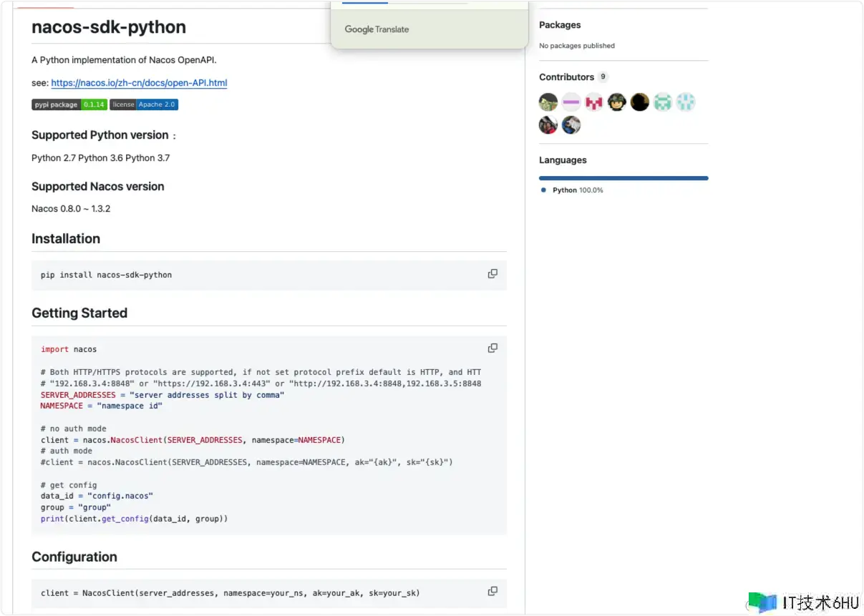Screen dimensions: 864x616
Task: Open the first contributor's avatar
Action: point(548,102)
